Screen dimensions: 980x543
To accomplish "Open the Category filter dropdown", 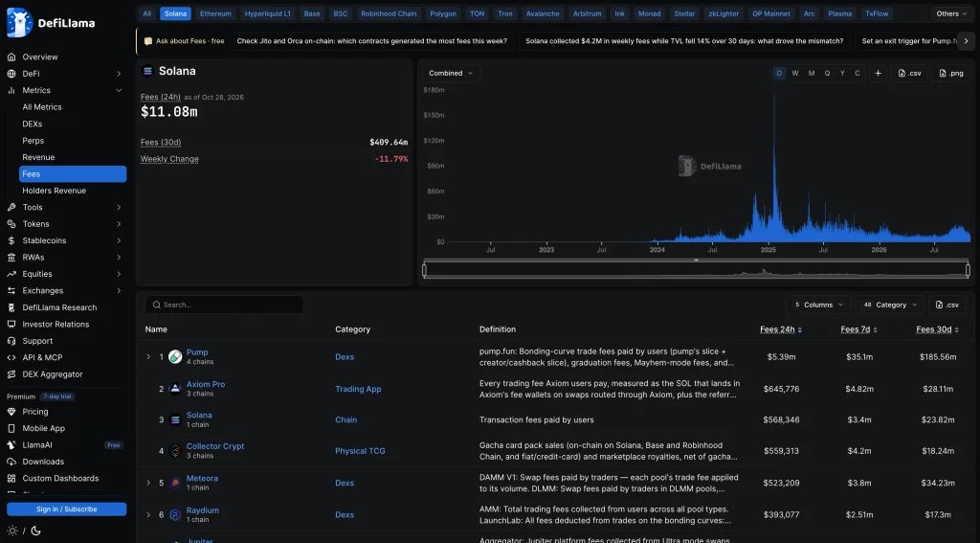I will coord(890,305).
